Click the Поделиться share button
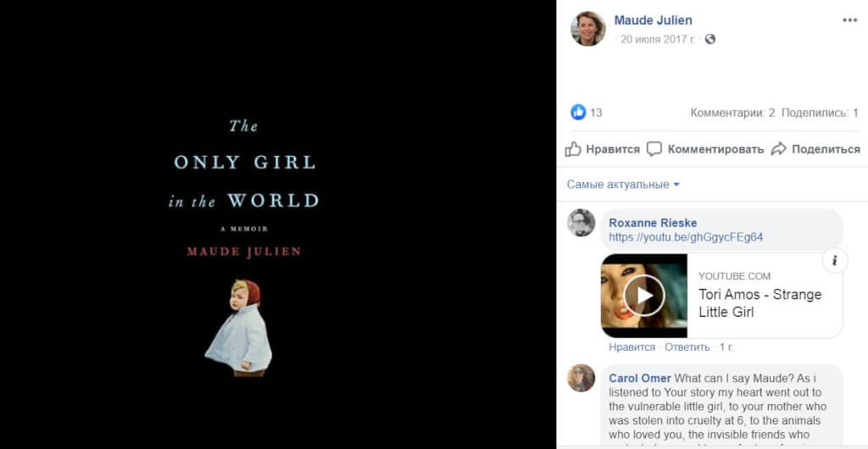 tap(815, 149)
